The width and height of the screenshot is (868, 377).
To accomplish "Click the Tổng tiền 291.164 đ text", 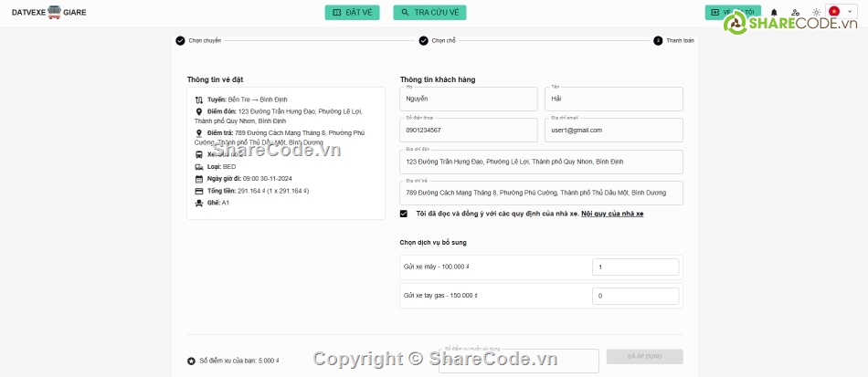I will pyautogui.click(x=258, y=191).
